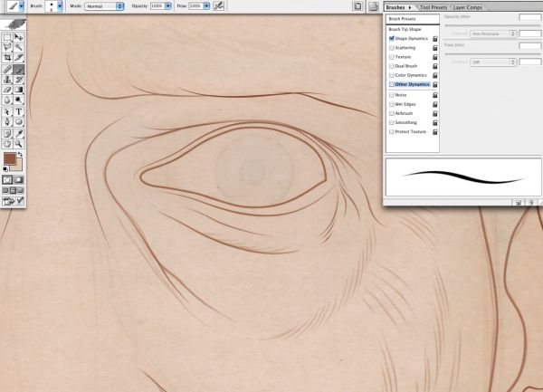Select the Clone Stamp tool
The image size is (543, 392).
(x=7, y=80)
